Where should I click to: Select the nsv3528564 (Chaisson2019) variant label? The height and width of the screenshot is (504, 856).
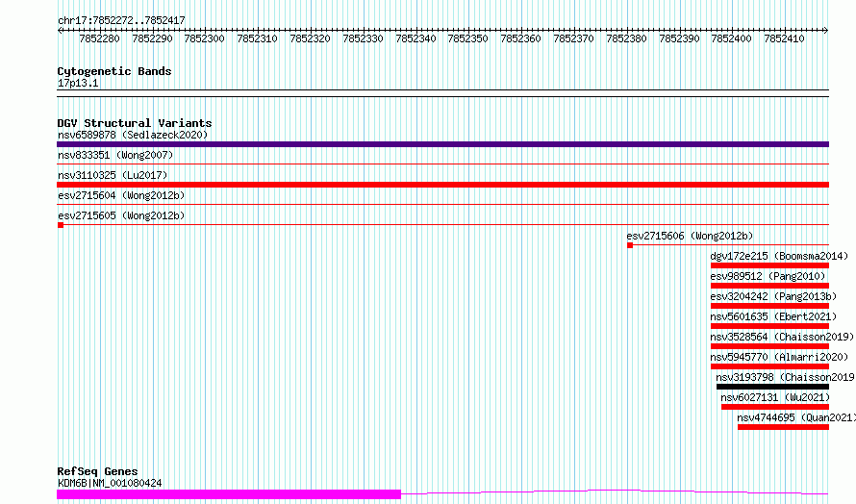click(782, 337)
